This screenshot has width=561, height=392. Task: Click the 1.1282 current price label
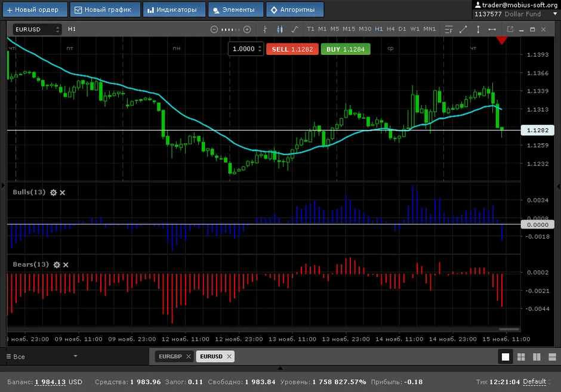[537, 130]
